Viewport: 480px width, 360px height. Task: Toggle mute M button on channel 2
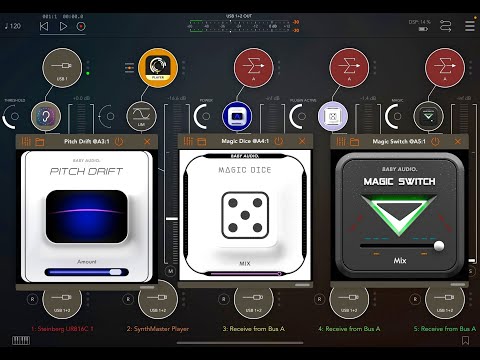[171, 271]
